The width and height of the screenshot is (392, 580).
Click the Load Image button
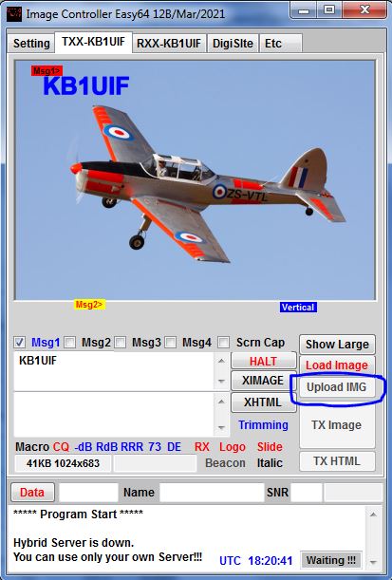(x=337, y=365)
